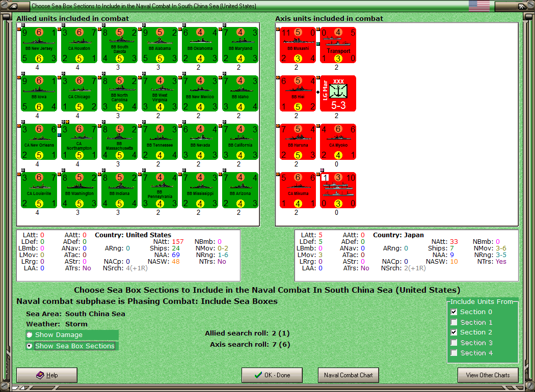Screen dimensions: 535x392
Task: Select the CA New Orleans counter
Action: [39, 142]
